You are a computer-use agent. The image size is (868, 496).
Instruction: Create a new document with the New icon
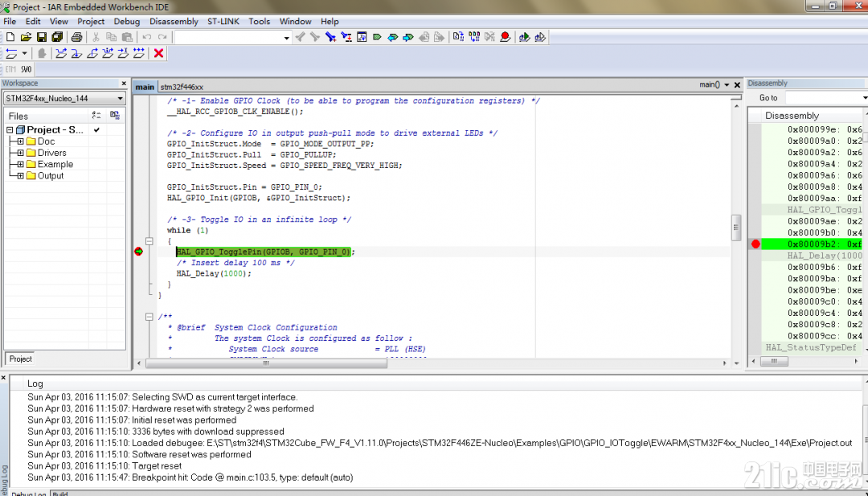click(x=10, y=37)
